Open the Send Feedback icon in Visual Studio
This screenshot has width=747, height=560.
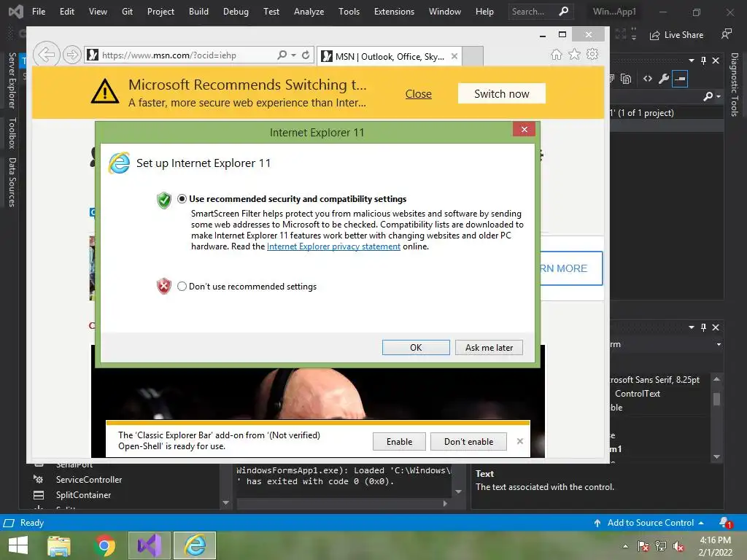[726, 34]
